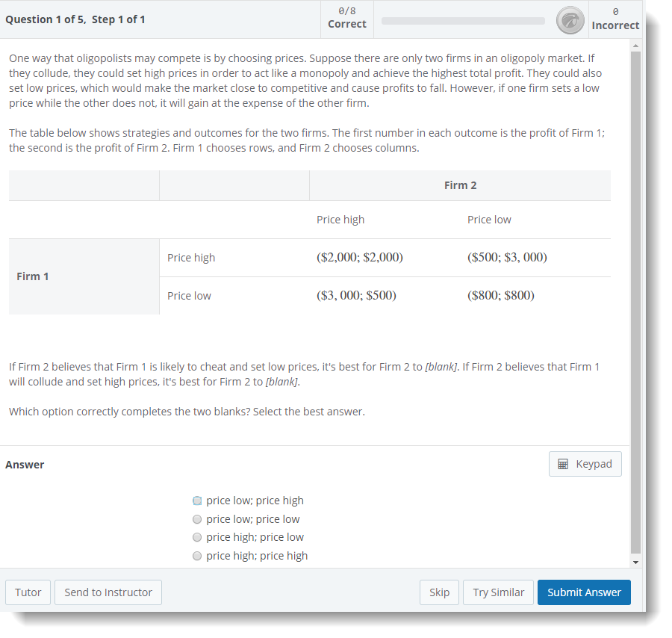Click the question progress bar
Screen dimensions: 672x638
pos(463,21)
